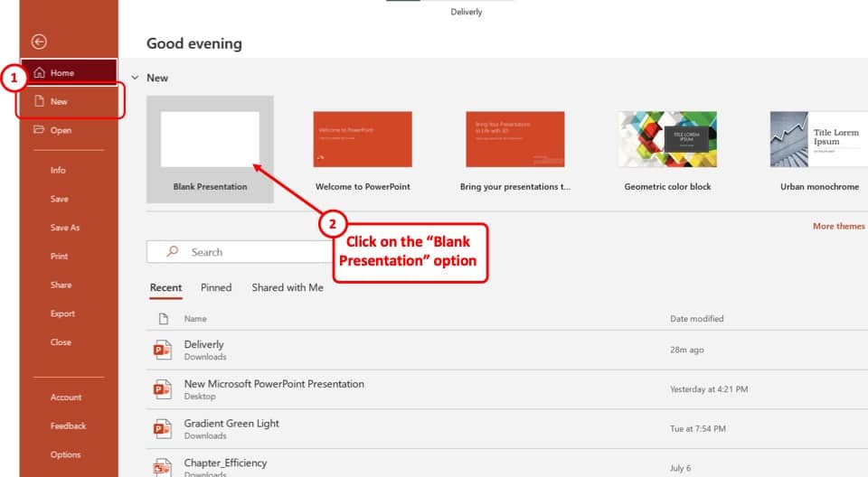Click the 'July 6' date entry
The image size is (868, 477).
(x=680, y=468)
